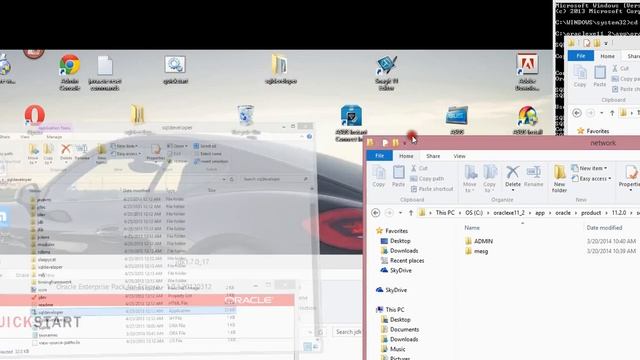
Task: Click Copy path in network window ribbon
Action: [427, 178]
